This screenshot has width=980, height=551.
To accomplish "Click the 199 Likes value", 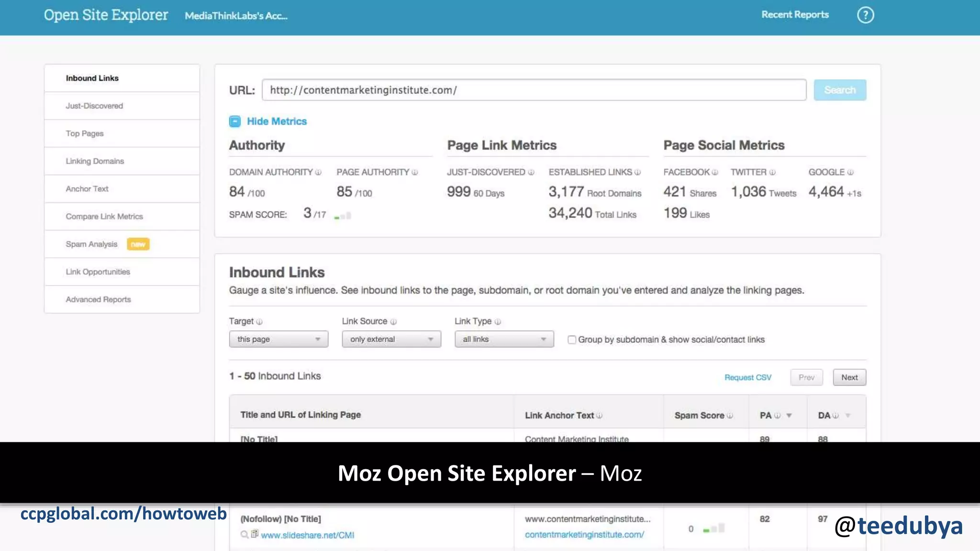I will point(687,213).
